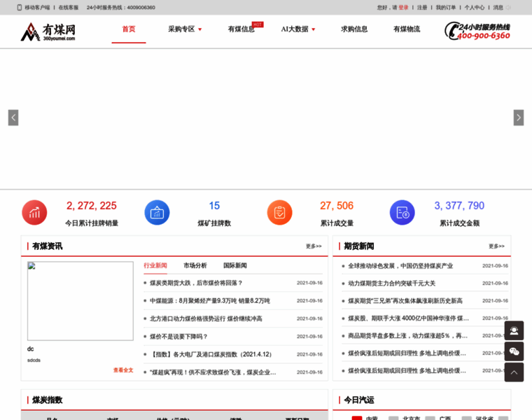
Task: Open article 煤炭类期货大跌，后市煤价将回落？
Action: pos(197,283)
